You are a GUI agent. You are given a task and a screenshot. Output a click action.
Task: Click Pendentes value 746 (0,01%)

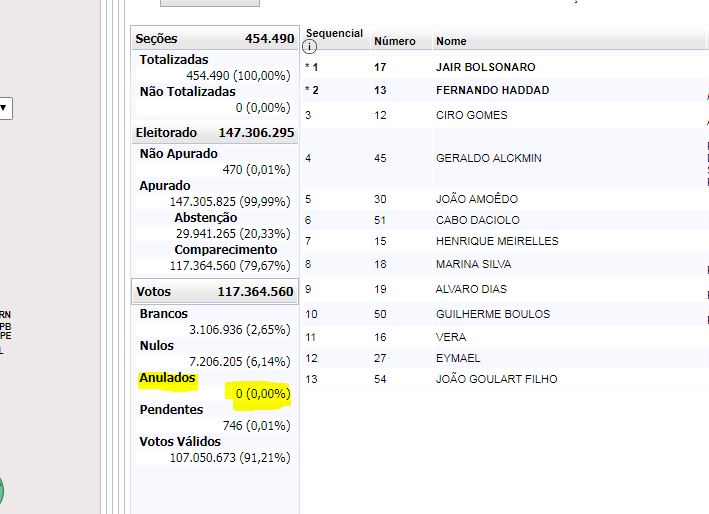click(256, 425)
